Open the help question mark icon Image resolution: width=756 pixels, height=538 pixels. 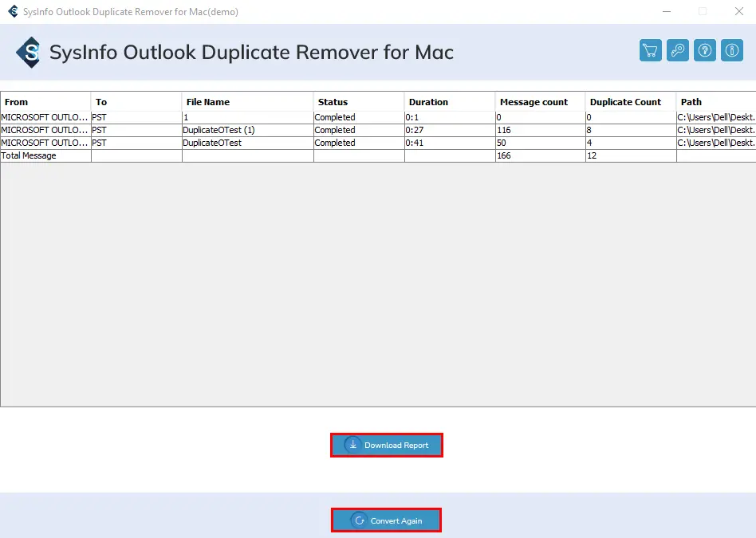tap(704, 50)
